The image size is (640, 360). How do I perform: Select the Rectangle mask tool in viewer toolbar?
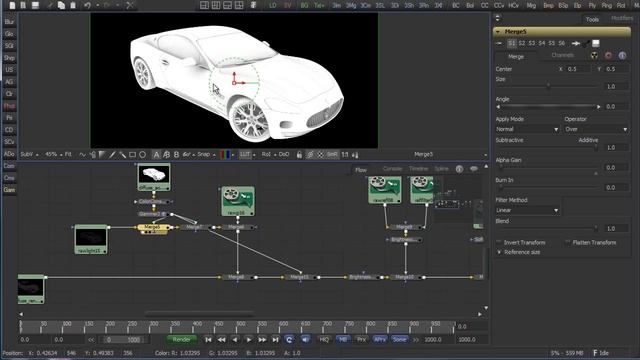click(133, 155)
